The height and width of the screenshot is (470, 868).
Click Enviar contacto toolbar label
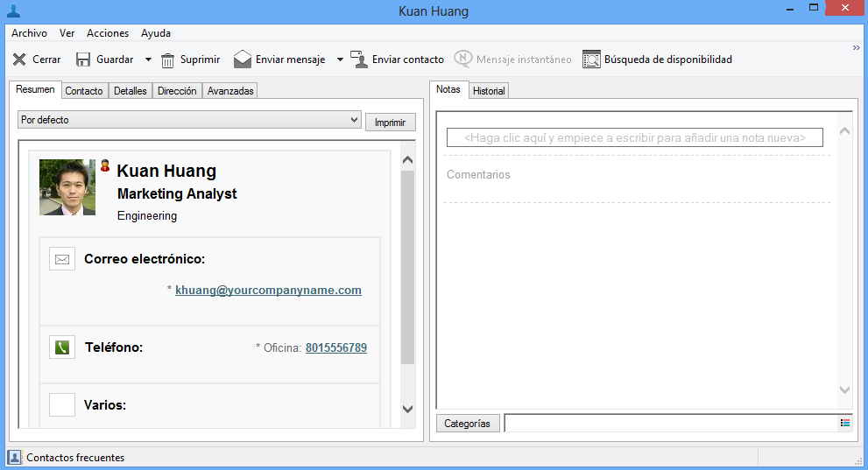tap(408, 60)
